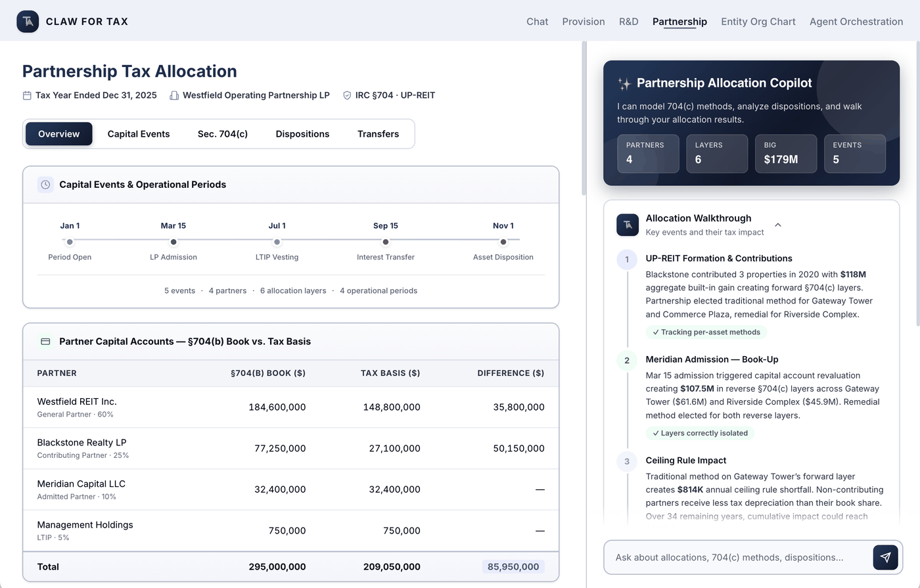This screenshot has height=588, width=920.
Task: Send the chat message with arrow button
Action: [885, 557]
